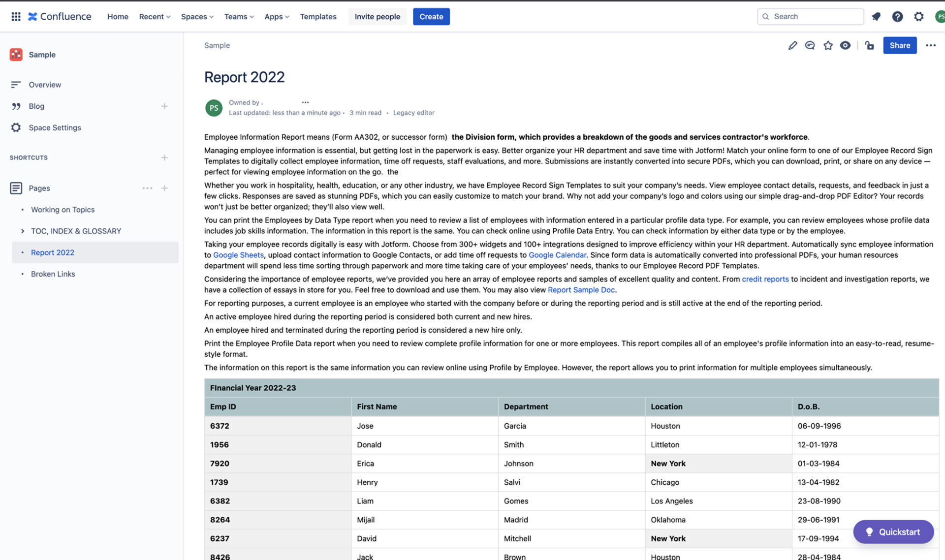945x560 pixels.
Task: Click the Confluence search input field
Action: (810, 16)
